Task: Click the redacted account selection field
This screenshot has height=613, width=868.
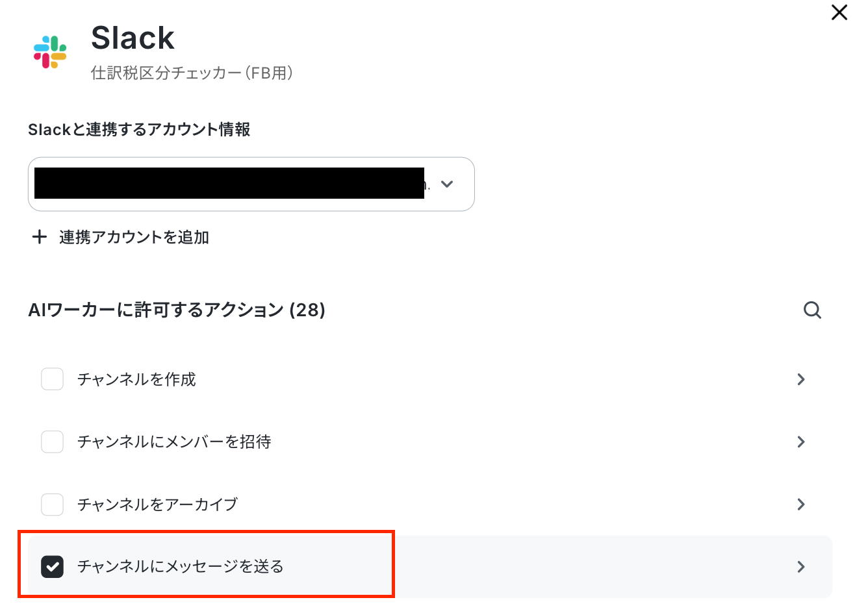Action: tap(251, 184)
